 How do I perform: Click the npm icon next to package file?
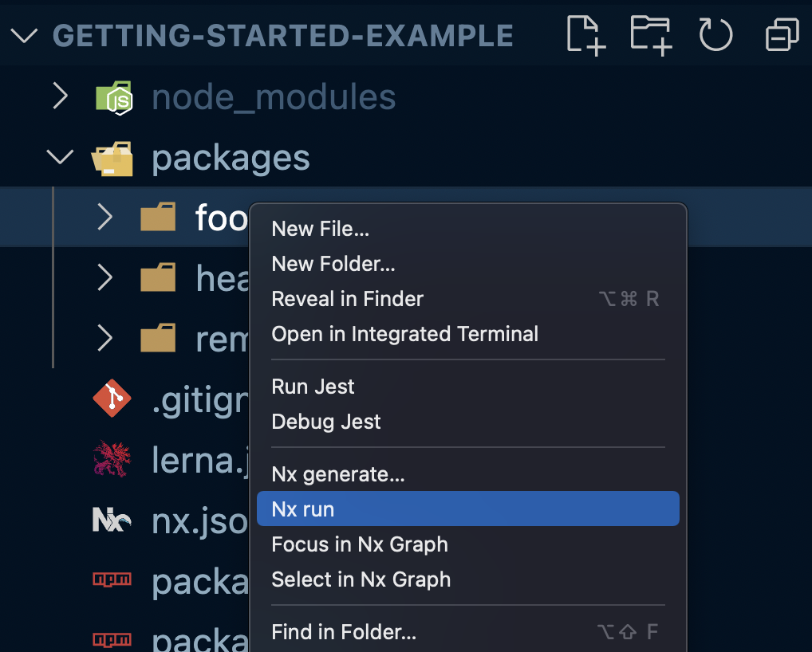tap(112, 581)
